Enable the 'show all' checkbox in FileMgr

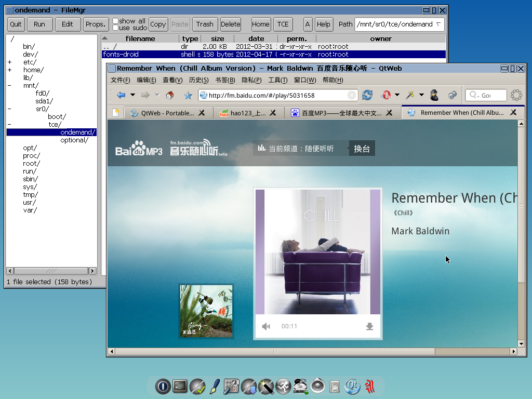click(115, 21)
